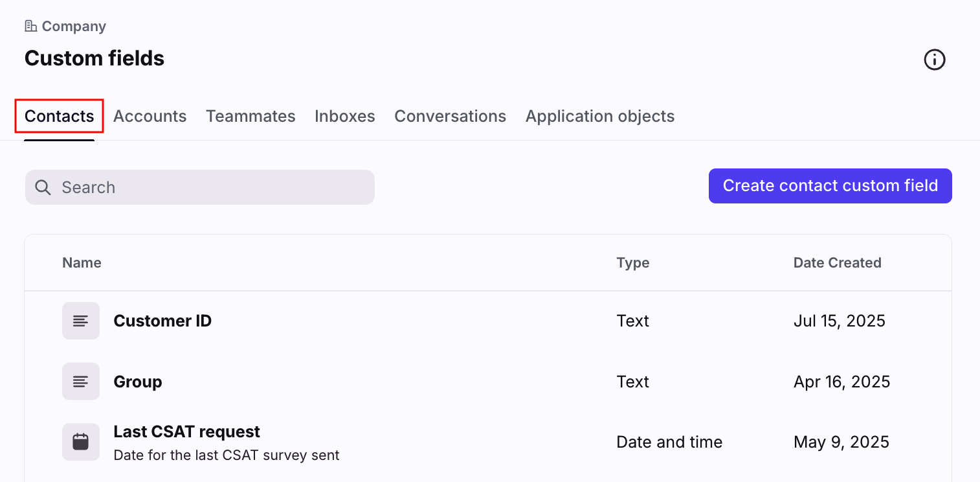
Task: Click the search magnifier icon
Action: click(43, 187)
